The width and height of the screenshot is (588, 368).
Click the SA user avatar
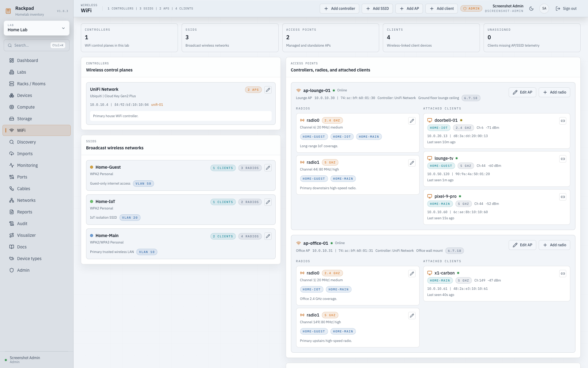coord(544,9)
